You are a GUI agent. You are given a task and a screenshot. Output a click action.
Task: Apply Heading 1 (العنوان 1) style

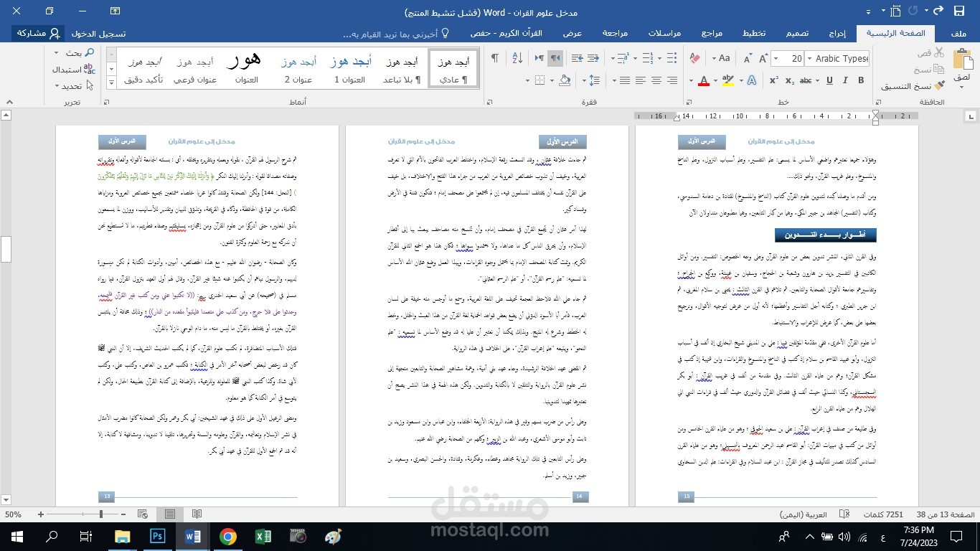pos(350,68)
